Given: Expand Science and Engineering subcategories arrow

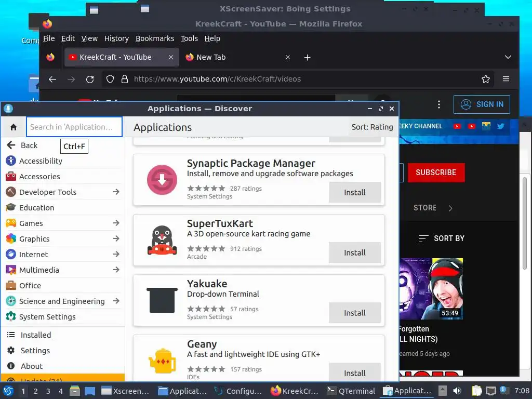Looking at the screenshot, I should [116, 301].
